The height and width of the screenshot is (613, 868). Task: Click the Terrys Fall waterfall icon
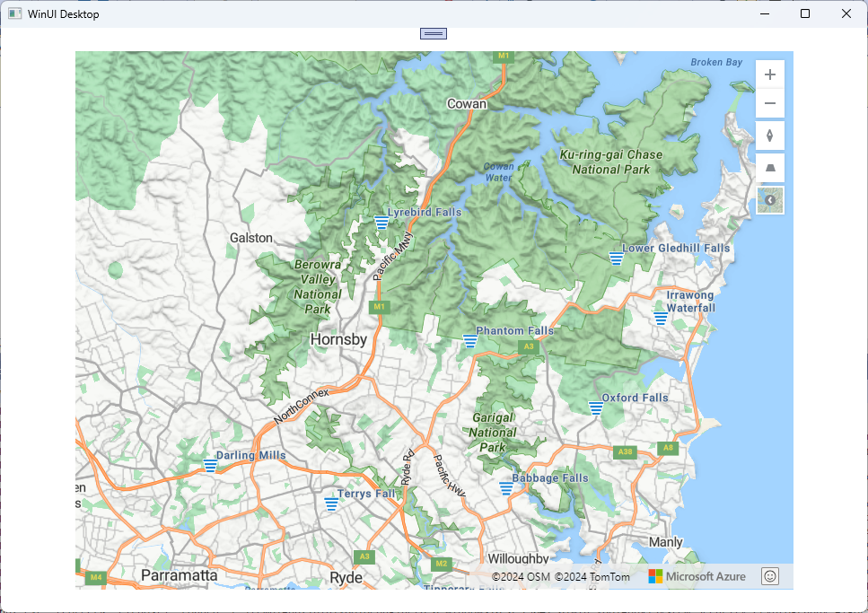(x=331, y=504)
